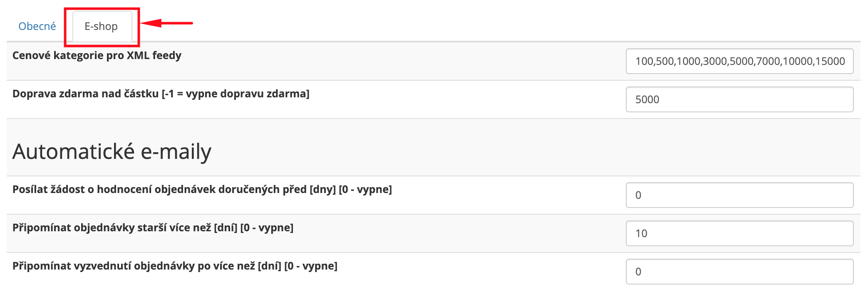Click the "Automatické e-maily" section heading
Viewport: 868px width, 297px height.
coord(112,151)
